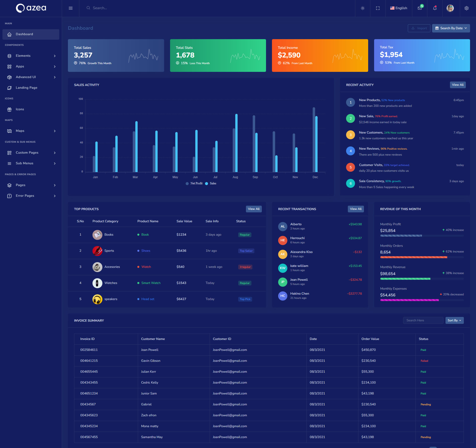This screenshot has height=448, width=476.
Task: Click the Landing Page sidebar icon
Action: [9, 88]
